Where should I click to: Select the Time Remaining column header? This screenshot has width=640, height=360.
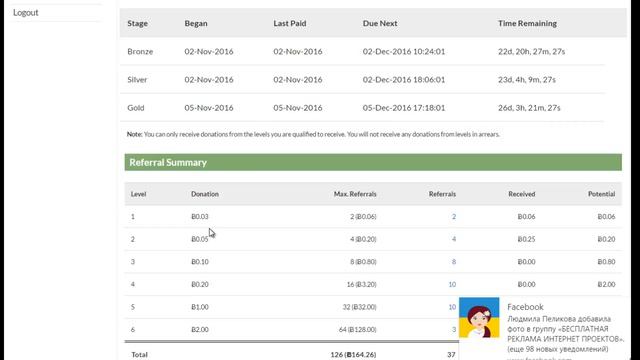point(527,23)
